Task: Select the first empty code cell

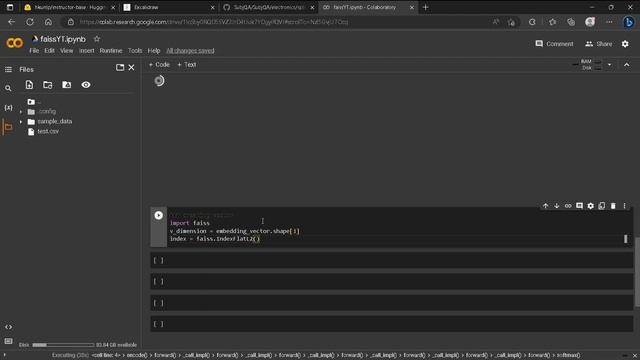Action: [x=391, y=260]
